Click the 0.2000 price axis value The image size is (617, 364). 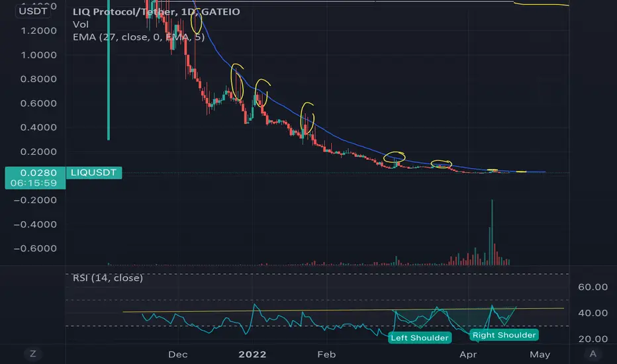pyautogui.click(x=38, y=152)
